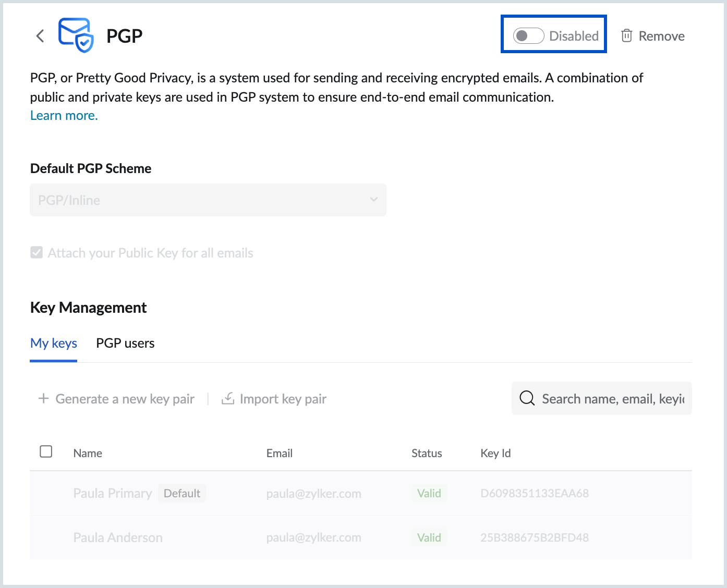Click the search magnifier icon
The width and height of the screenshot is (727, 588).
click(527, 399)
